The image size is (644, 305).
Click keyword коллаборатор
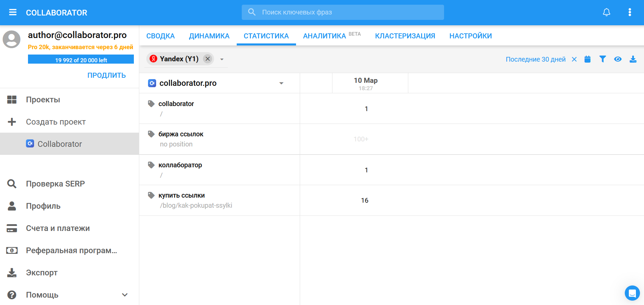pyautogui.click(x=180, y=165)
